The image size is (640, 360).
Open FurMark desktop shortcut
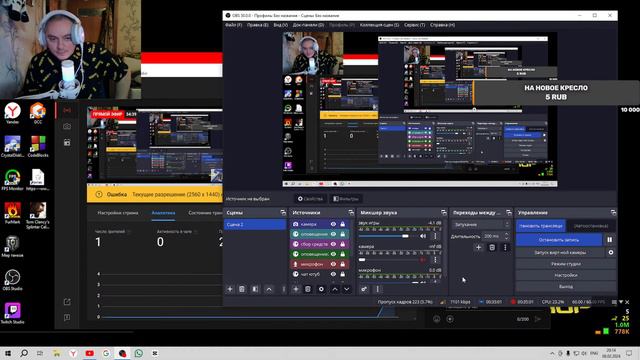[12, 213]
